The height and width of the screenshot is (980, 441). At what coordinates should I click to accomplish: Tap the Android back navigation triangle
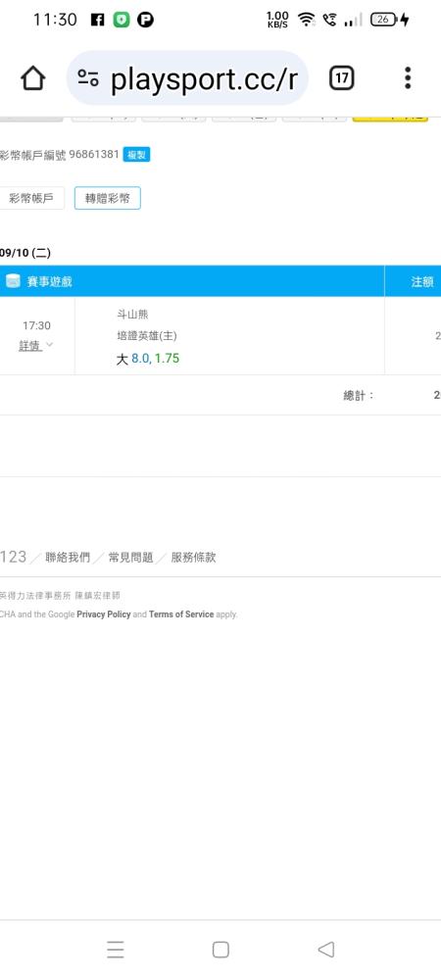(326, 949)
